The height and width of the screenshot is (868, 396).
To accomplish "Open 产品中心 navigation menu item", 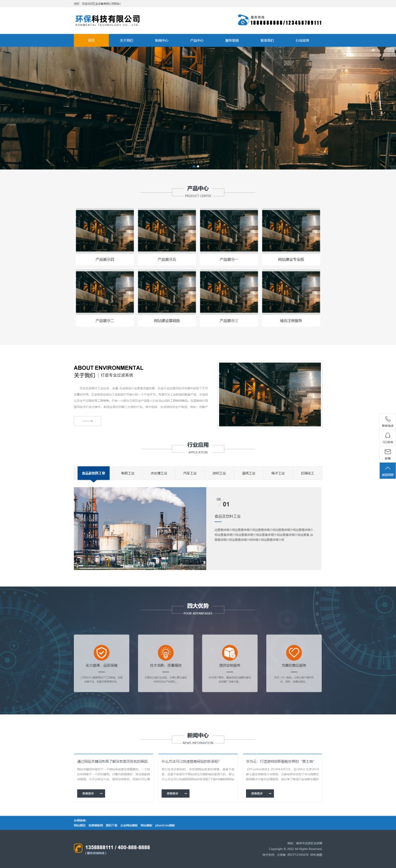I will 197,40.
